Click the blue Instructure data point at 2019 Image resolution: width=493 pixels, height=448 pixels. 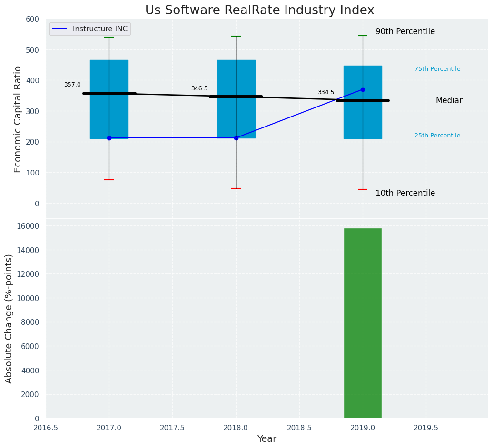363,89
